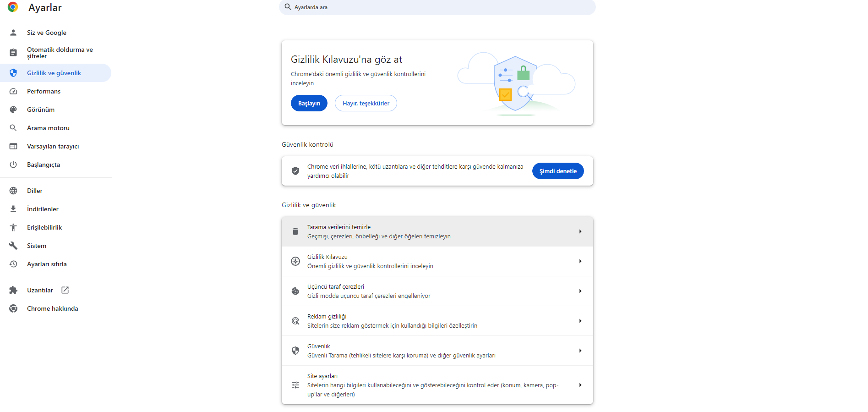
Task: Click the shield icon in Güvenlik kontrolü card
Action: [295, 171]
